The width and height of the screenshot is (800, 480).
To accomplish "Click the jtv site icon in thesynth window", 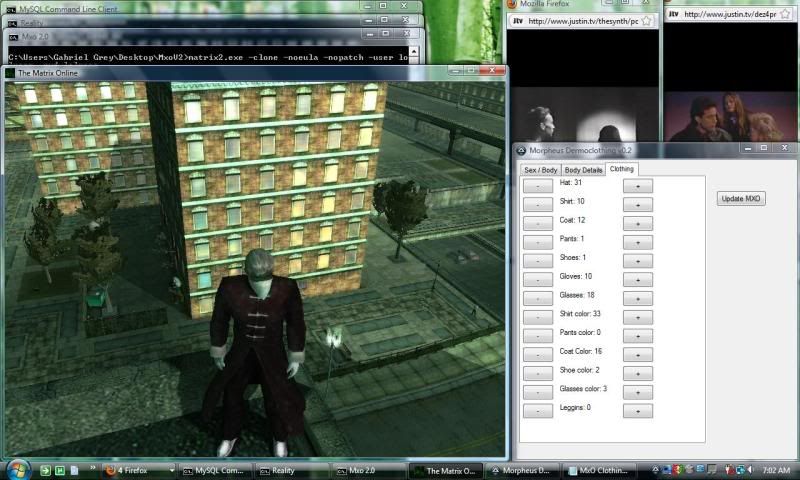I will pos(518,21).
